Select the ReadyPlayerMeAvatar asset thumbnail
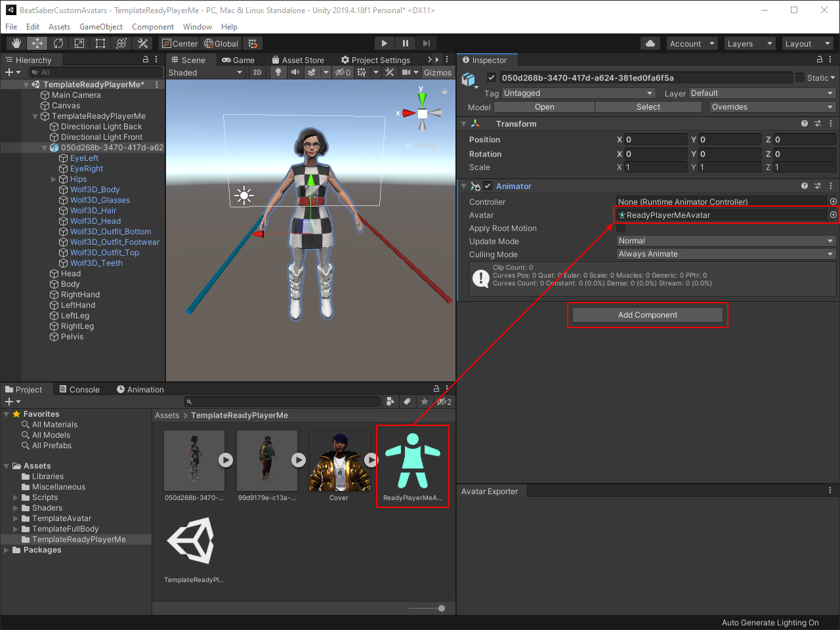 (x=412, y=461)
